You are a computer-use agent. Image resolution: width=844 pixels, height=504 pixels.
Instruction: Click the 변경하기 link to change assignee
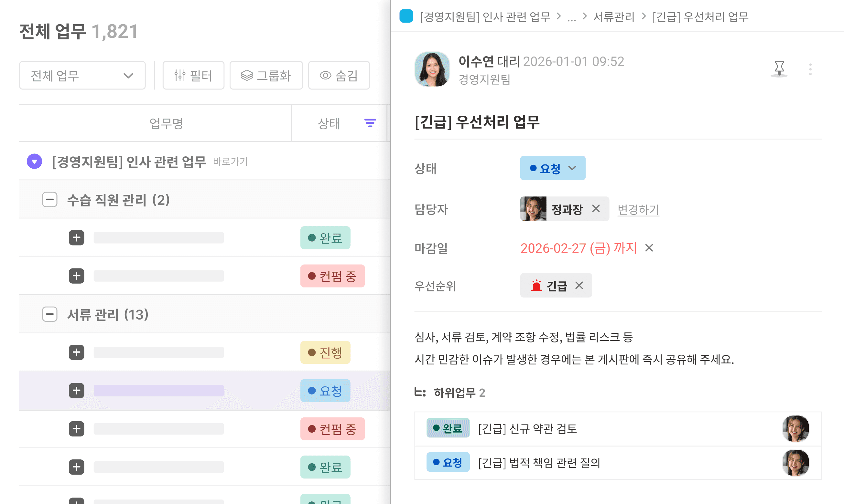coord(638,209)
